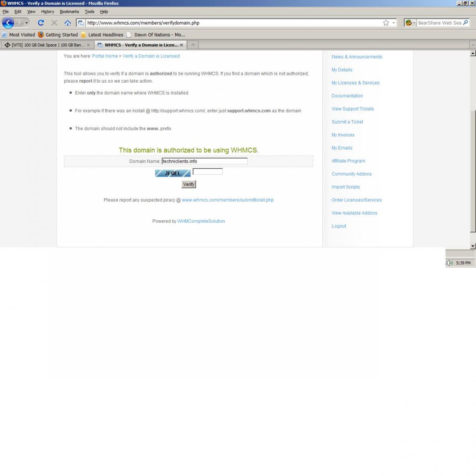Open the Tools menu
The image size is (476, 476).
coord(89,12)
